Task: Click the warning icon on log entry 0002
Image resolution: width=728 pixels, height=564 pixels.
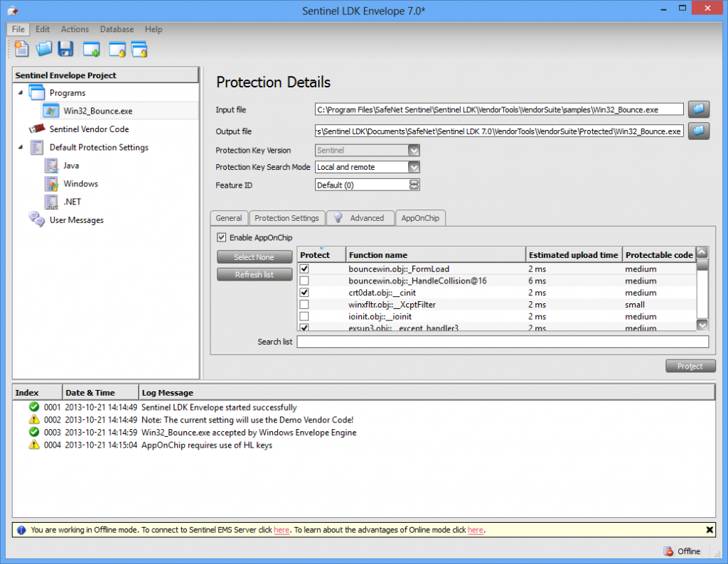Action: (34, 419)
